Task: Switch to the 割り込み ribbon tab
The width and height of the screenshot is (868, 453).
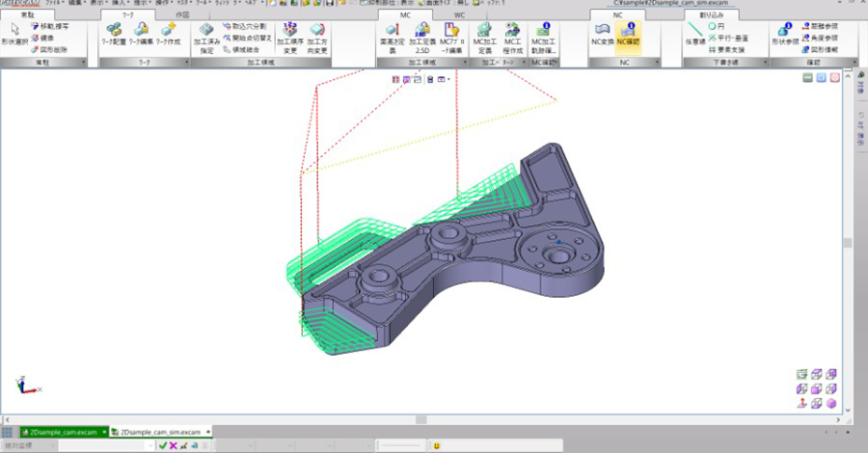Action: [x=712, y=14]
